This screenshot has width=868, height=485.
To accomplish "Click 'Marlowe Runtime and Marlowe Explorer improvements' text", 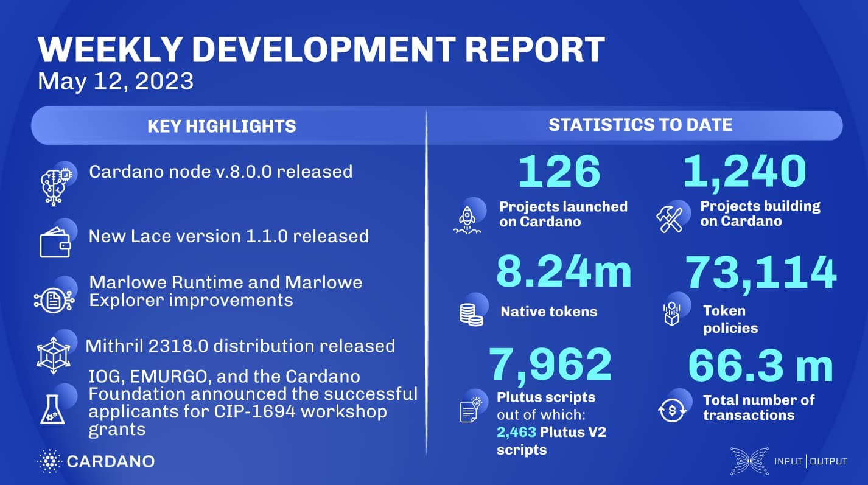I will pos(226,291).
